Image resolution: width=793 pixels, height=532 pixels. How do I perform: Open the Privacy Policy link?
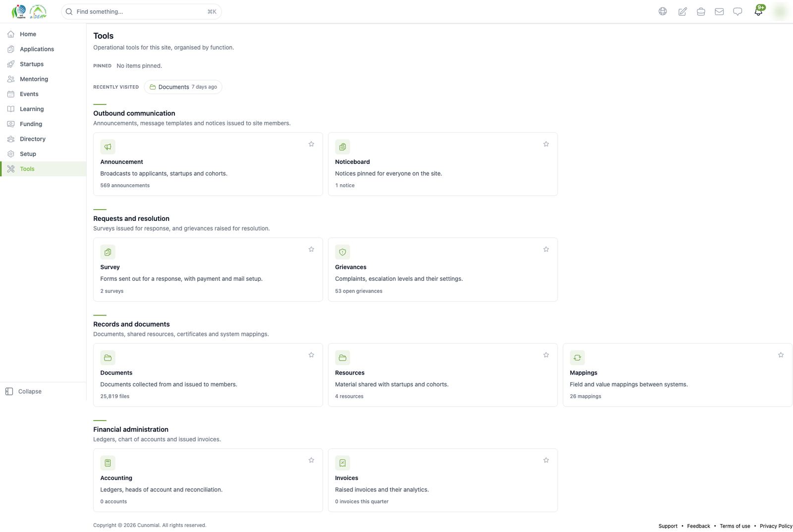coord(776,526)
